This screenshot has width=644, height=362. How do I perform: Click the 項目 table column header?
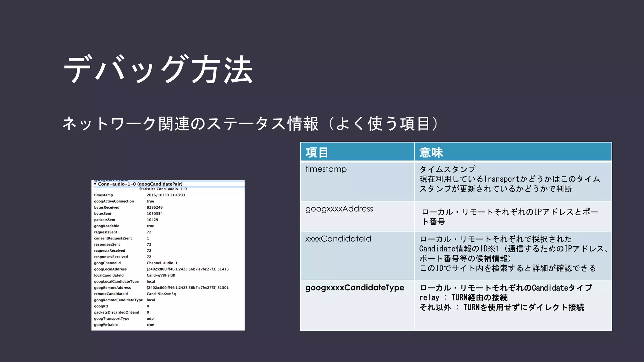tap(357, 152)
